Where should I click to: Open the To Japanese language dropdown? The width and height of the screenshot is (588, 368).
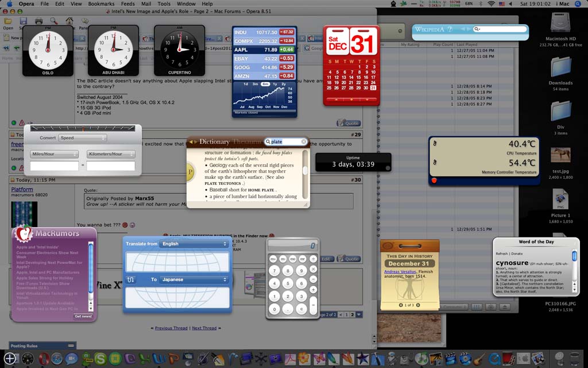194,280
